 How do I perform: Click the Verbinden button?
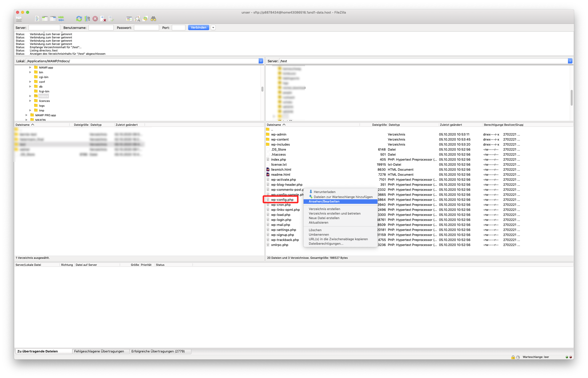198,28
